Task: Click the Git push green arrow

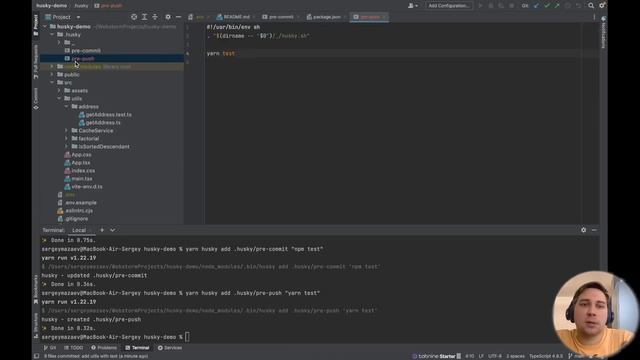Action: coord(557,6)
